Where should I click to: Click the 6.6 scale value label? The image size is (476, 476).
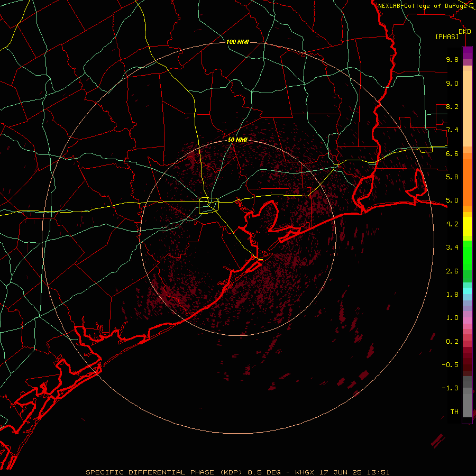coord(452,153)
